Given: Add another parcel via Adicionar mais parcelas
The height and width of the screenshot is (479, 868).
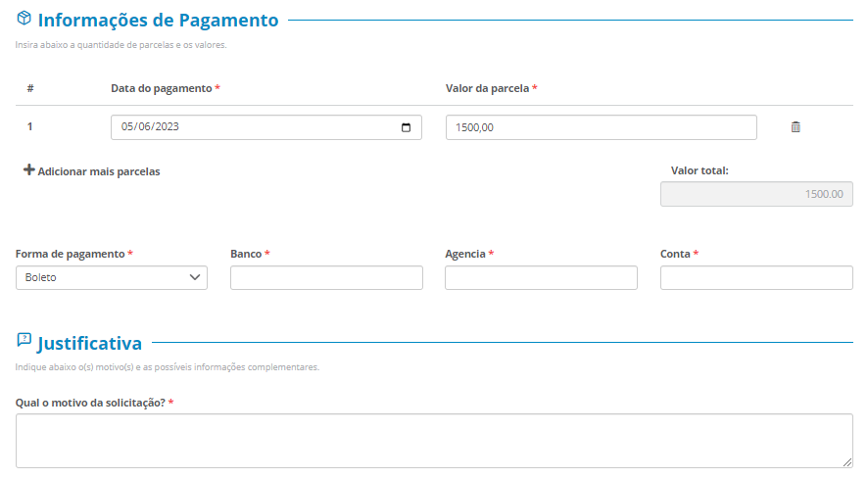Looking at the screenshot, I should coord(98,171).
